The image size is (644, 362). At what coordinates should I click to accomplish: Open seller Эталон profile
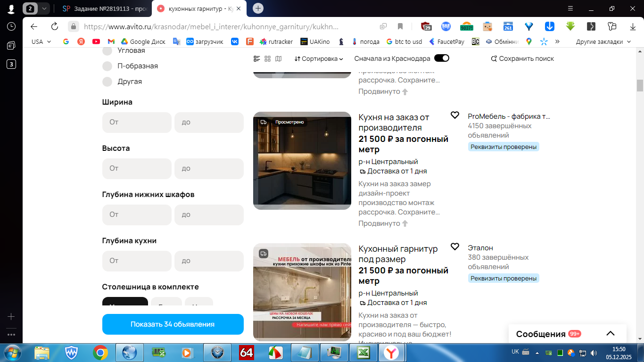[480, 247]
